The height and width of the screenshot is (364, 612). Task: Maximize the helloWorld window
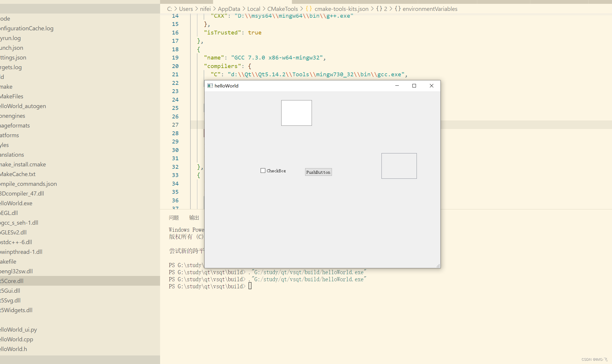coord(414,86)
